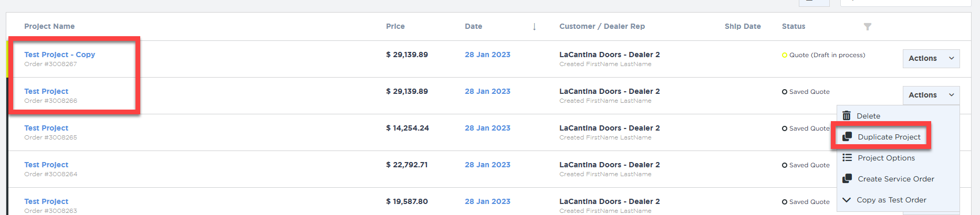Click the Status column header

[794, 26]
